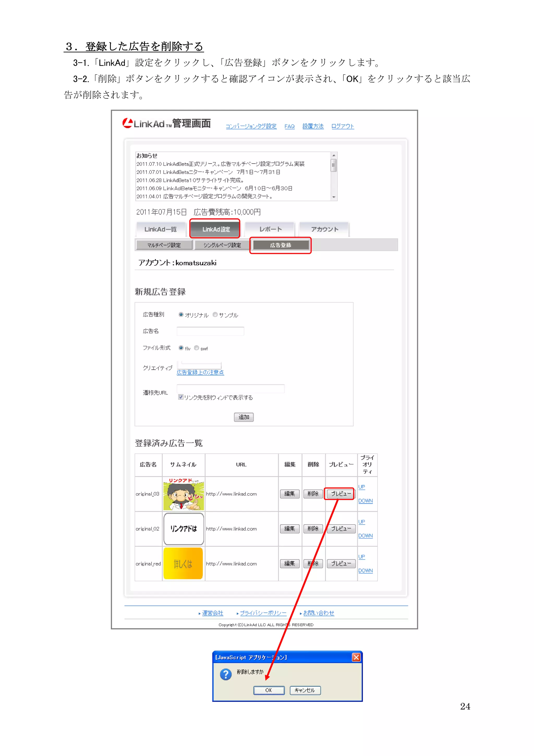Viewport: 534px width, 756px height.
Task: Open シングルページ設定 sub-tab
Action: click(222, 245)
